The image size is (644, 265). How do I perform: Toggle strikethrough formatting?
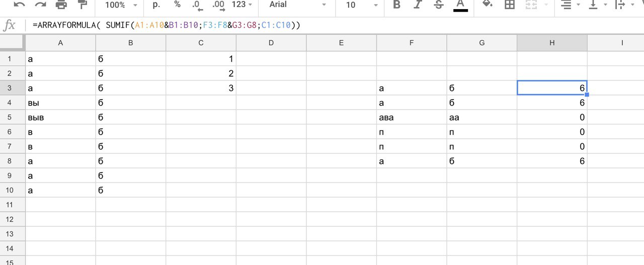439,5
